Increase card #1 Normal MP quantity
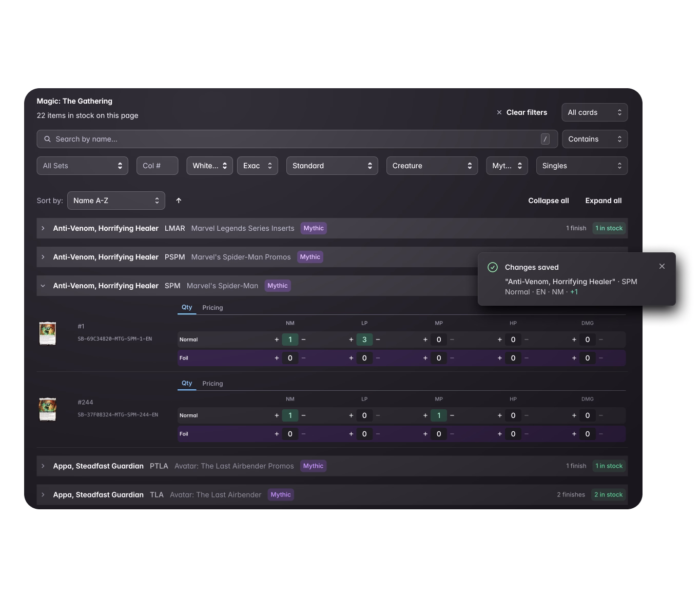 425,340
